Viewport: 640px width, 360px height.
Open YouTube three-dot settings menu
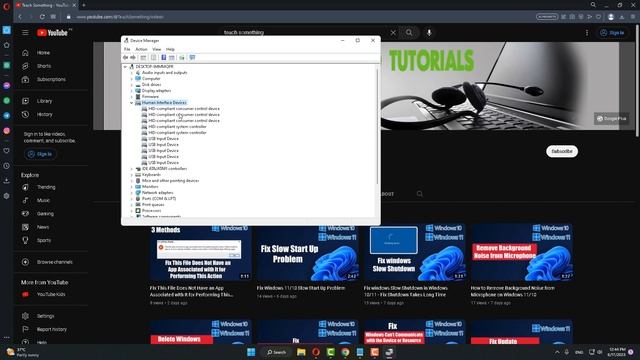tap(587, 33)
